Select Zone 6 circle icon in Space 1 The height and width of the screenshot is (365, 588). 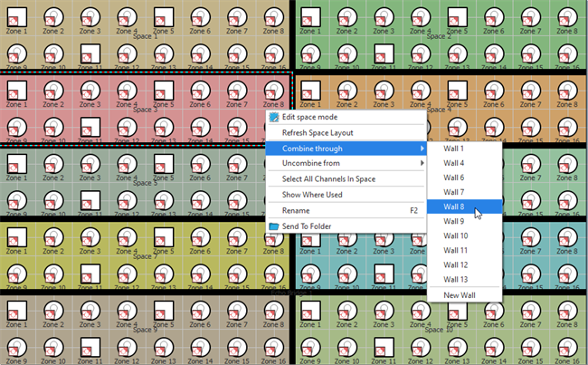coord(201,16)
